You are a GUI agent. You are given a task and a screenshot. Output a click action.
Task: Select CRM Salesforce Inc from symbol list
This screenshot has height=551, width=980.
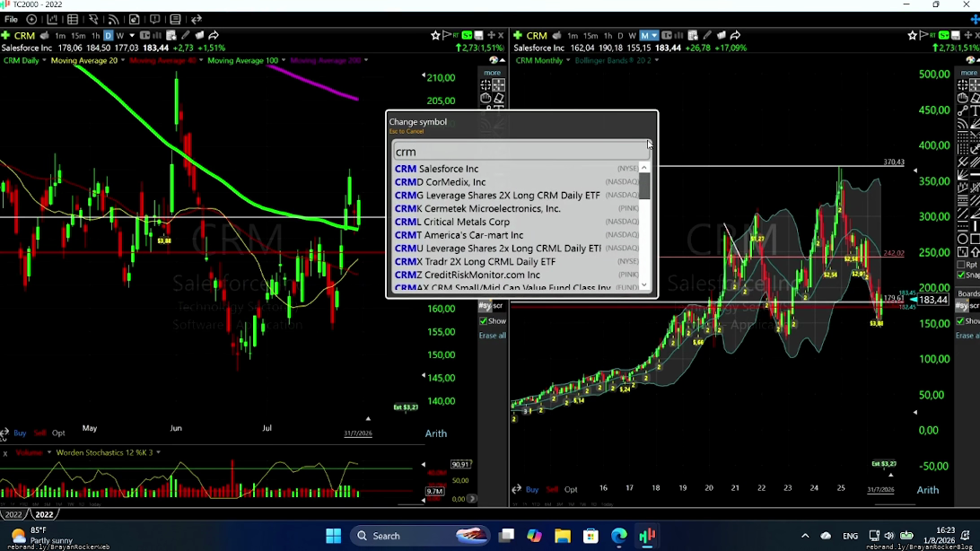[x=516, y=169]
